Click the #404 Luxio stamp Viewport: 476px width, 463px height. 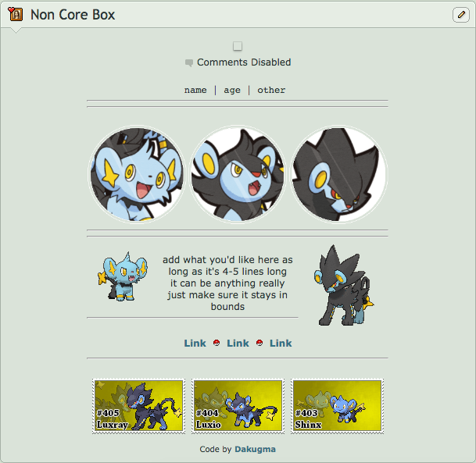238,406
